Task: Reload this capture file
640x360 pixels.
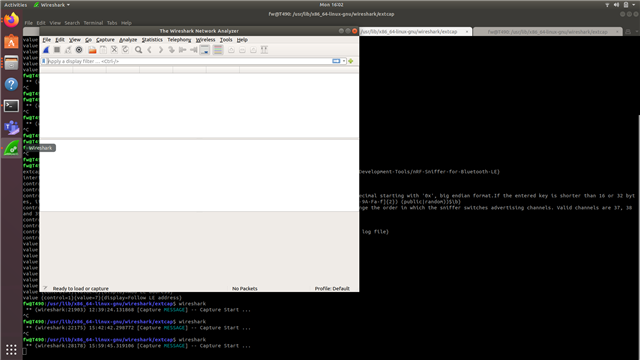Action: pyautogui.click(x=125, y=50)
